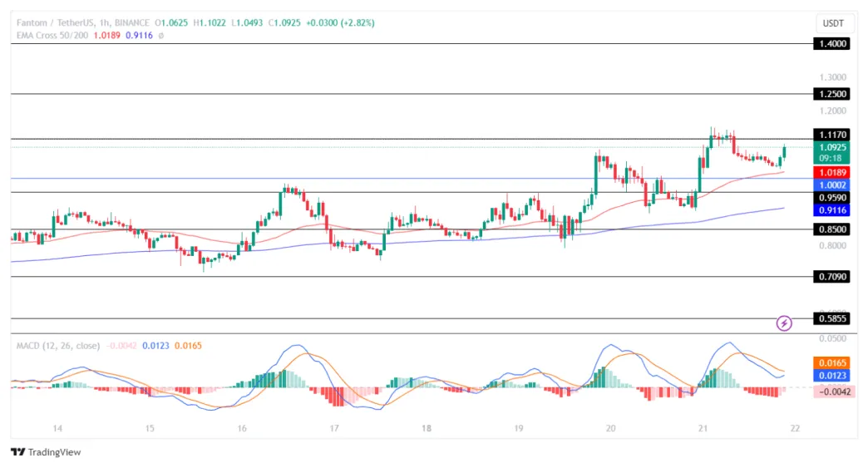Click the purple lightning bolt icon
Screen dimensions: 868x468
pos(783,323)
